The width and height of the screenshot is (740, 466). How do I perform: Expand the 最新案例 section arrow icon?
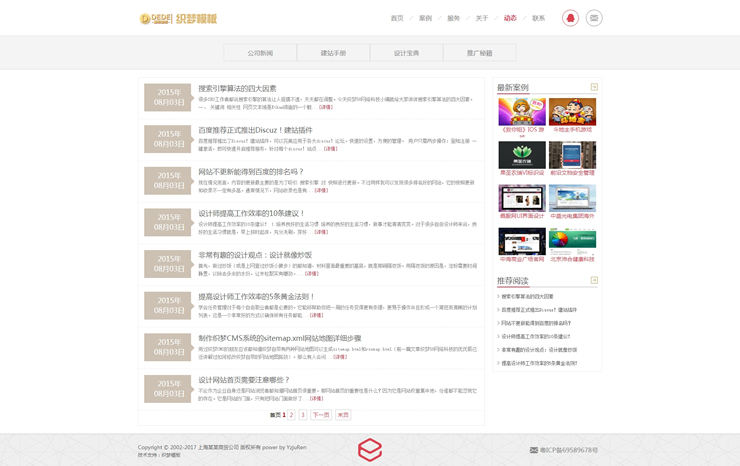pos(594,88)
